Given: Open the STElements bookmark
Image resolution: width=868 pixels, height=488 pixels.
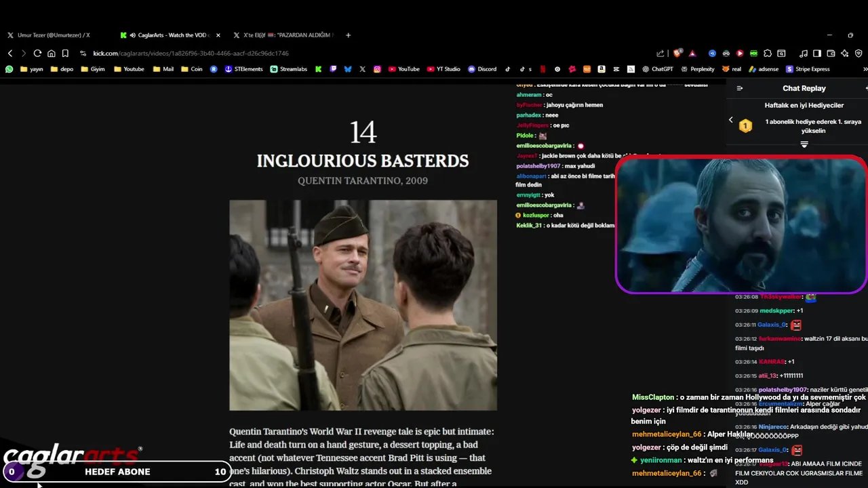Looking at the screenshot, I should [x=243, y=69].
